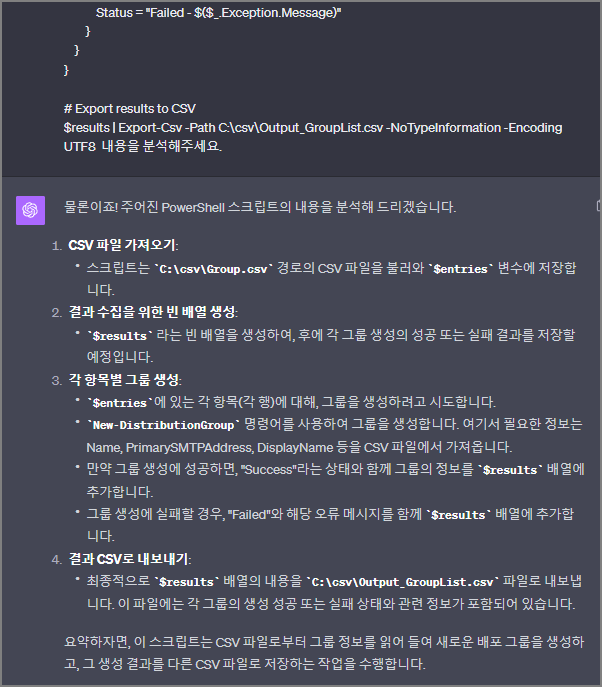The height and width of the screenshot is (687, 602).
Task: Select the '결과 CSV로 내보내기' heading
Action: click(x=129, y=559)
